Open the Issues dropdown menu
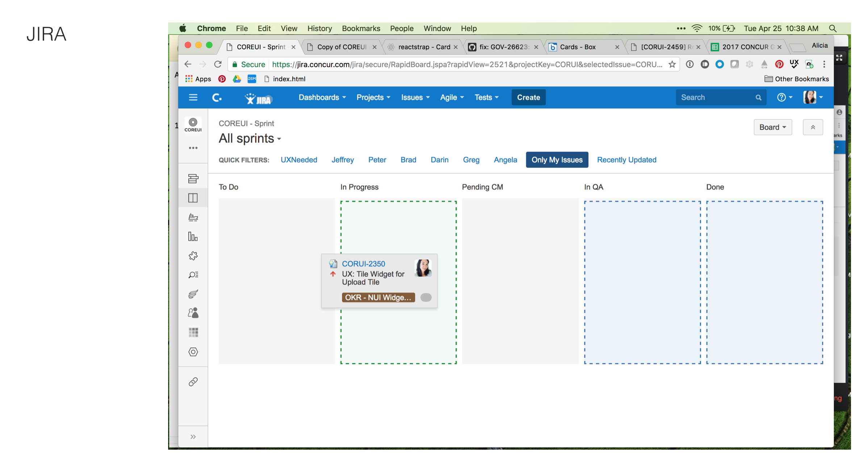 (415, 98)
